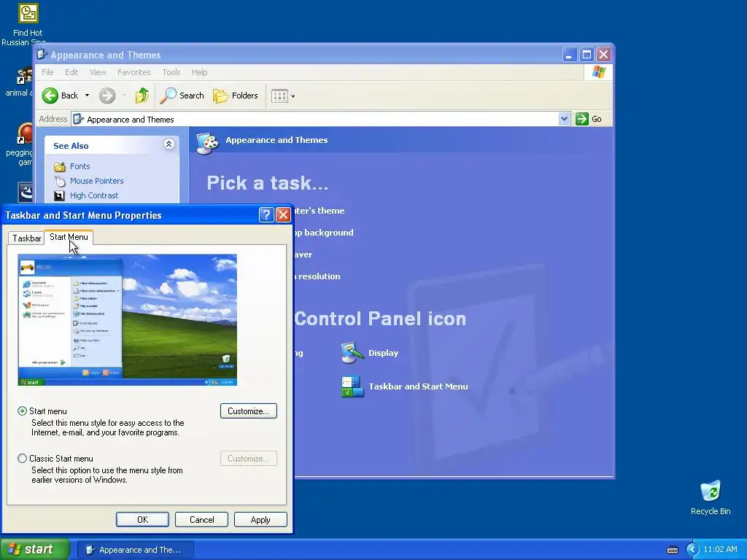Select the Start Menu tab
This screenshot has width=747, height=560.
[x=69, y=237]
